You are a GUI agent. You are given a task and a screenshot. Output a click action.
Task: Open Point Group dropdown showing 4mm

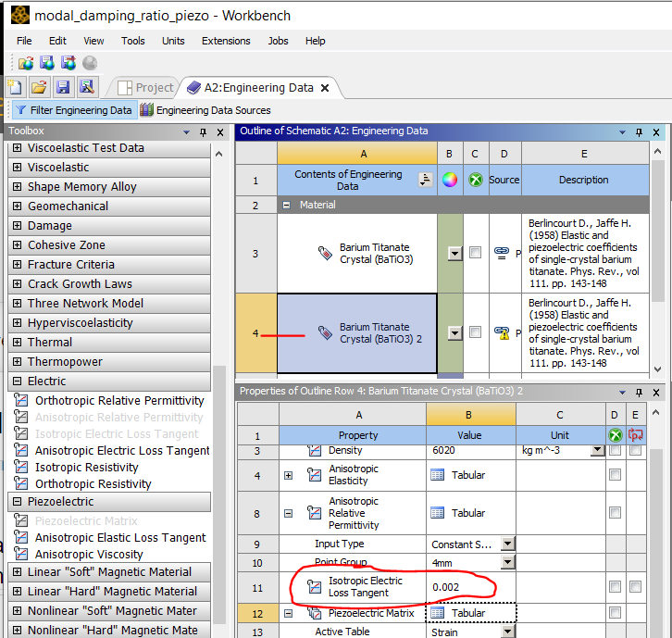(508, 562)
